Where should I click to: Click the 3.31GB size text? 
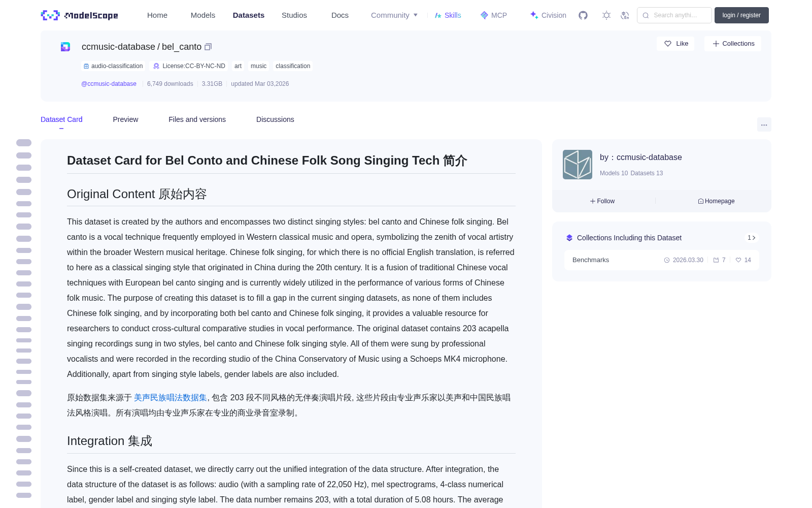212,84
